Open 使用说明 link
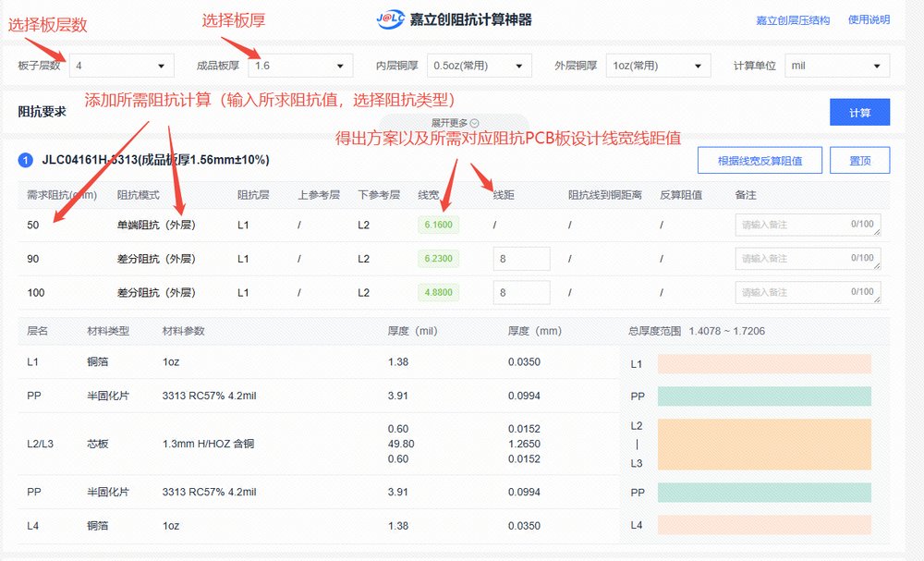The height and width of the screenshot is (561, 924). point(869,20)
